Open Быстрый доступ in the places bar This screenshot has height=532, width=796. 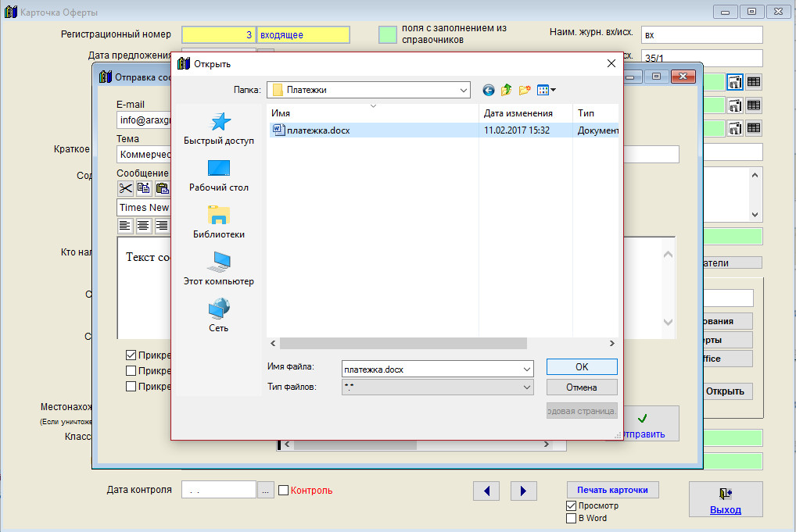(x=219, y=129)
